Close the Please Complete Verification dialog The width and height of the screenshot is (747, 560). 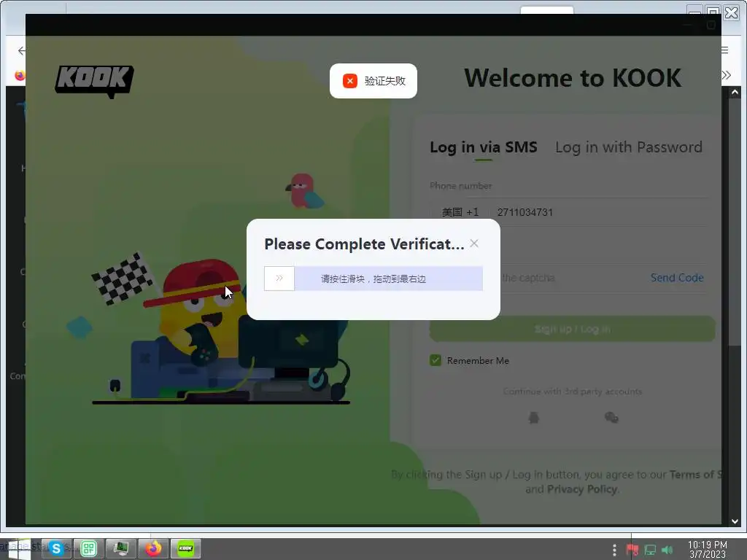(474, 244)
